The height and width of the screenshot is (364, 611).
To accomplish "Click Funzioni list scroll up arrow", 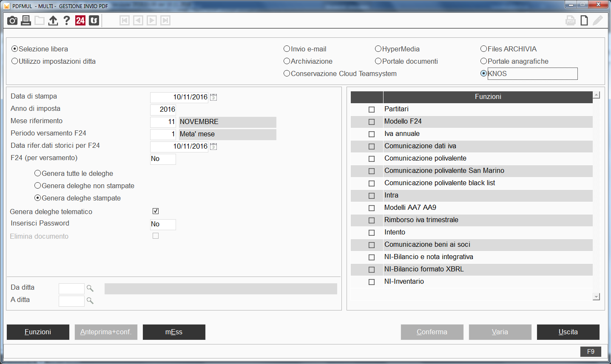I will point(596,95).
